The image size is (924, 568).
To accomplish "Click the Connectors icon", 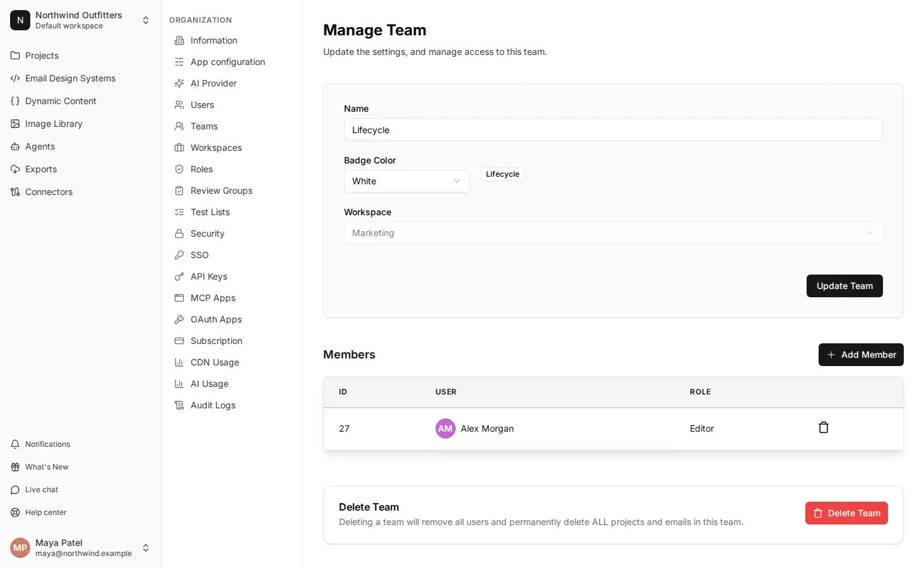I will tap(15, 192).
